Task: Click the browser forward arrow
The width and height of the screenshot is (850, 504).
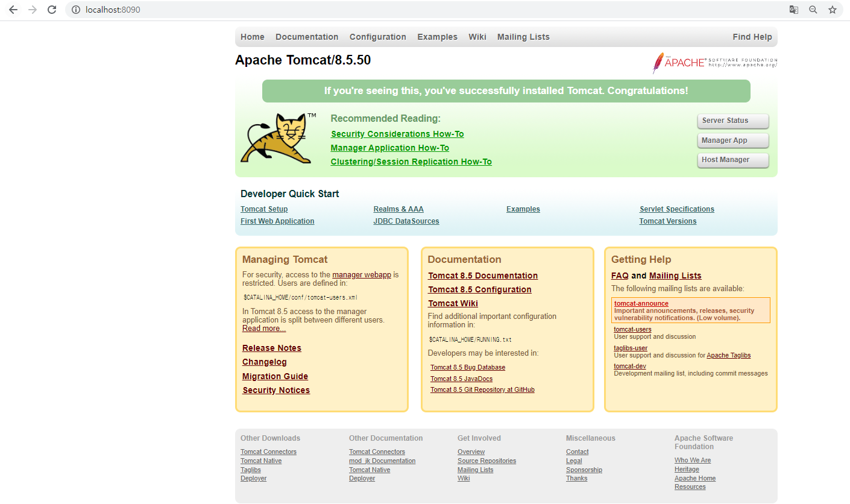Action: click(33, 10)
